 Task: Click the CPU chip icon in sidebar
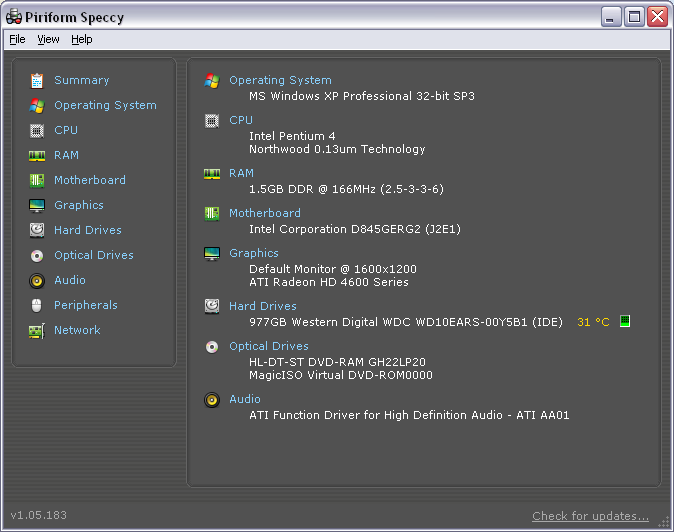coord(37,130)
